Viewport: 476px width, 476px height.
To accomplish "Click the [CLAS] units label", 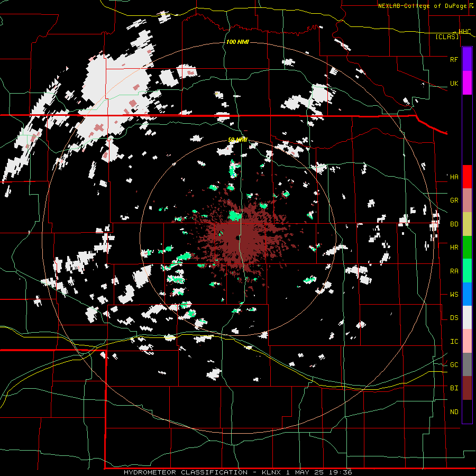I will click(x=447, y=36).
